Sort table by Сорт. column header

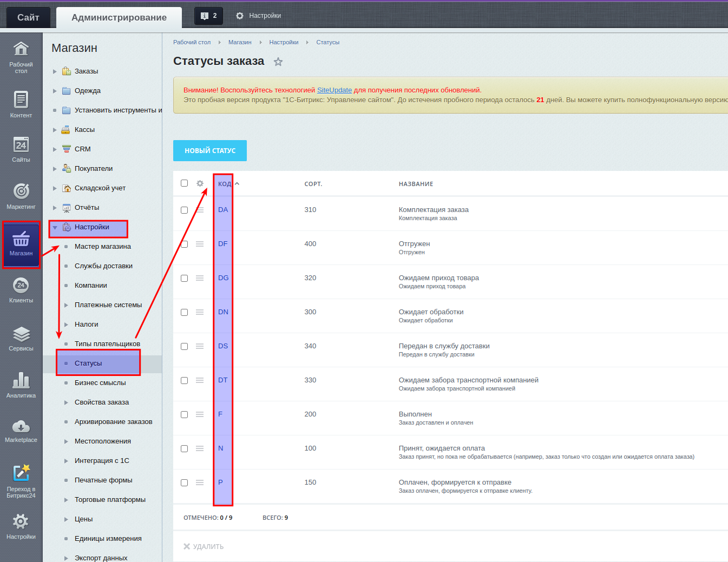(313, 184)
